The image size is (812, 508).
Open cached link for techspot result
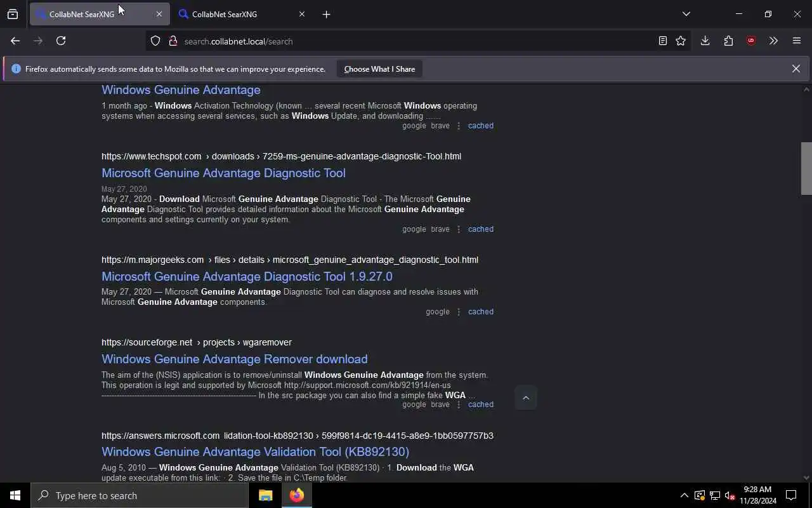click(x=480, y=229)
